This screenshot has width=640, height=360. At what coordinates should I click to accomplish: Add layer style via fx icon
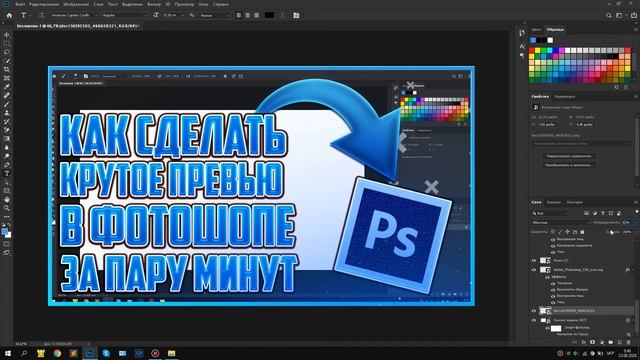pyautogui.click(x=584, y=342)
